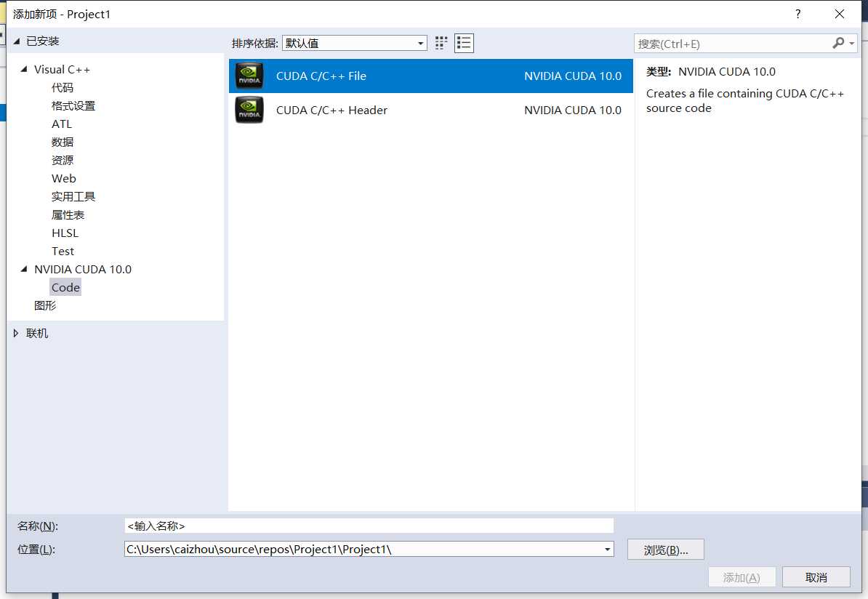Select the 数据 category
868x599 pixels.
[x=63, y=142]
